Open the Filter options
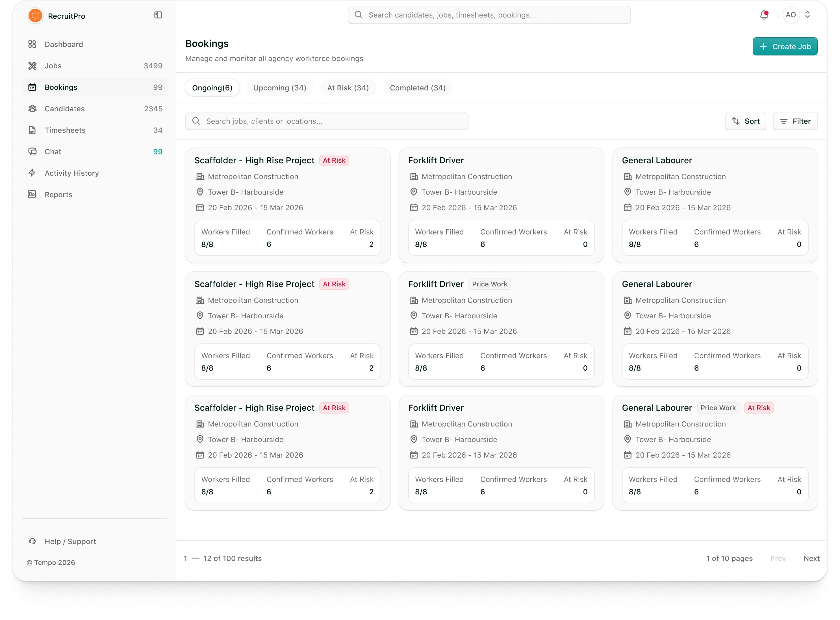The height and width of the screenshot is (620, 840). (795, 121)
